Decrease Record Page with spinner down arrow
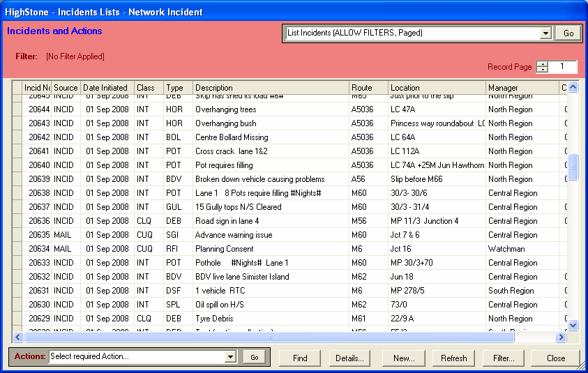Image resolution: width=588 pixels, height=373 pixels. click(542, 69)
